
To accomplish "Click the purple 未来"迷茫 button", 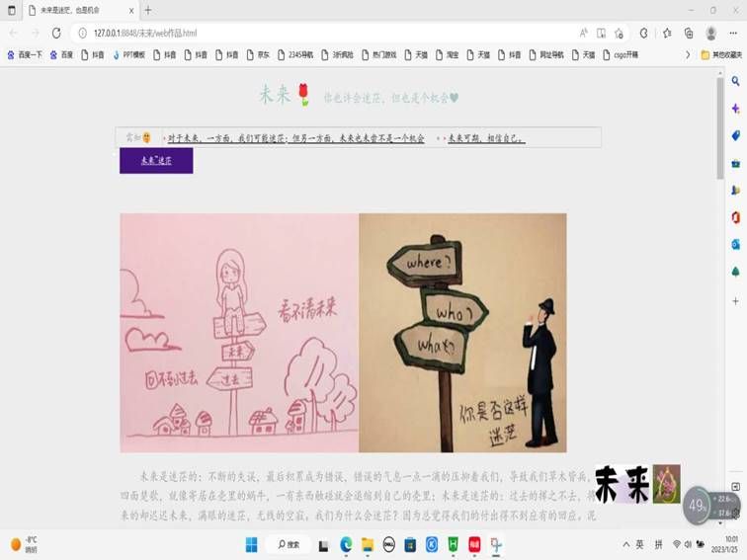I will [156, 160].
